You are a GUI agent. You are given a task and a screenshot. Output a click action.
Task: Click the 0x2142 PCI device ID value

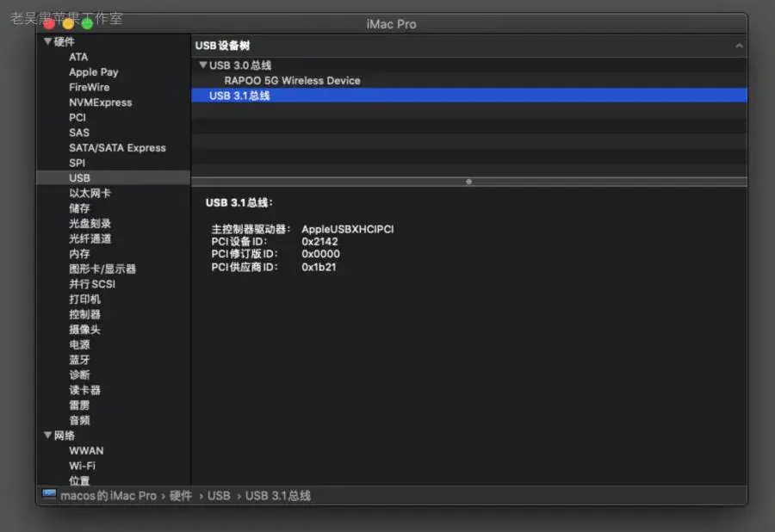(x=319, y=242)
